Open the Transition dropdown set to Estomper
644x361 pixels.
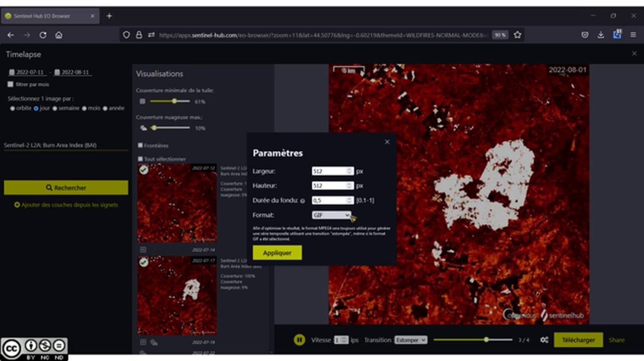click(x=410, y=340)
